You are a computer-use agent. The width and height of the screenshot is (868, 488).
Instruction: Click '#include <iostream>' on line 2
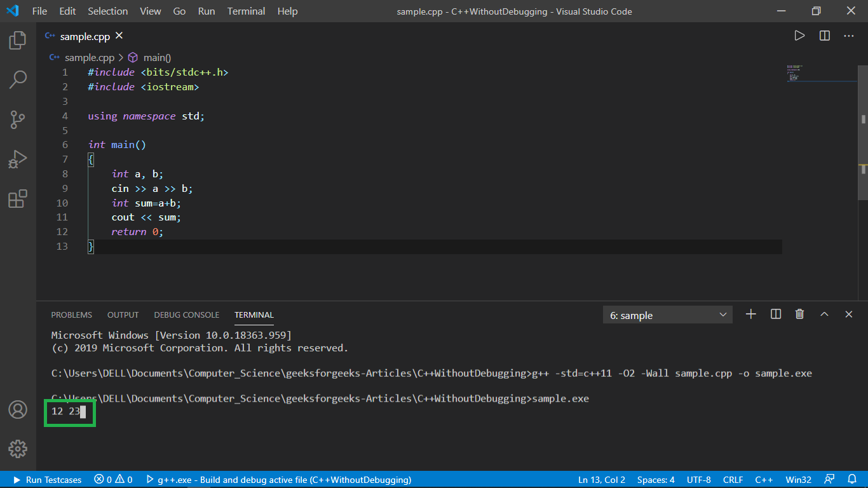pos(144,87)
